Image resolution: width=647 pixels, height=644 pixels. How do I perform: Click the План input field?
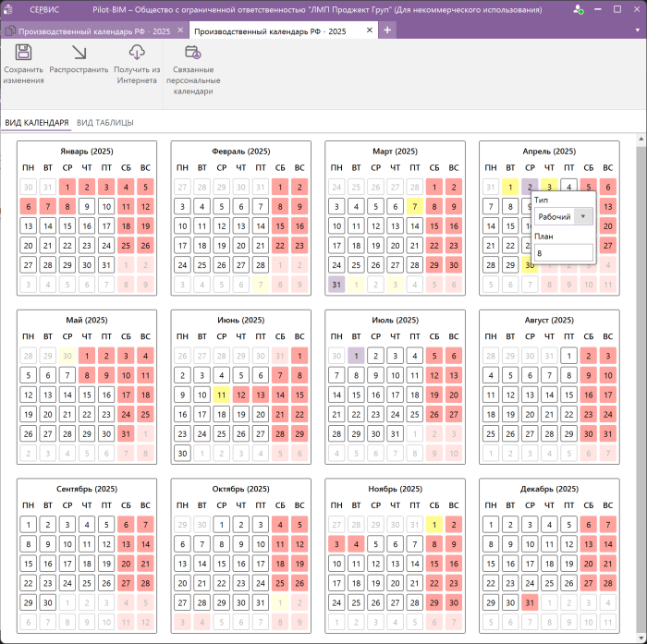click(563, 252)
